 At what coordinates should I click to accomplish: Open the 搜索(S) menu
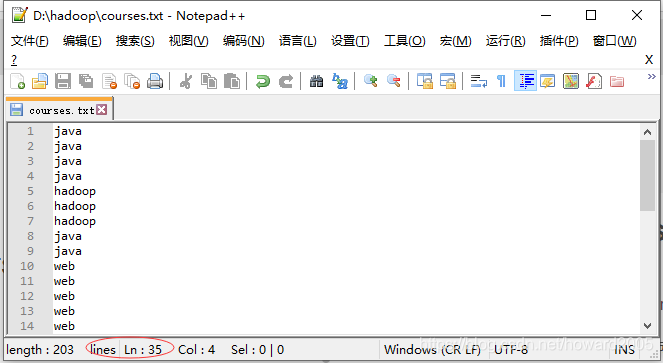coord(135,41)
